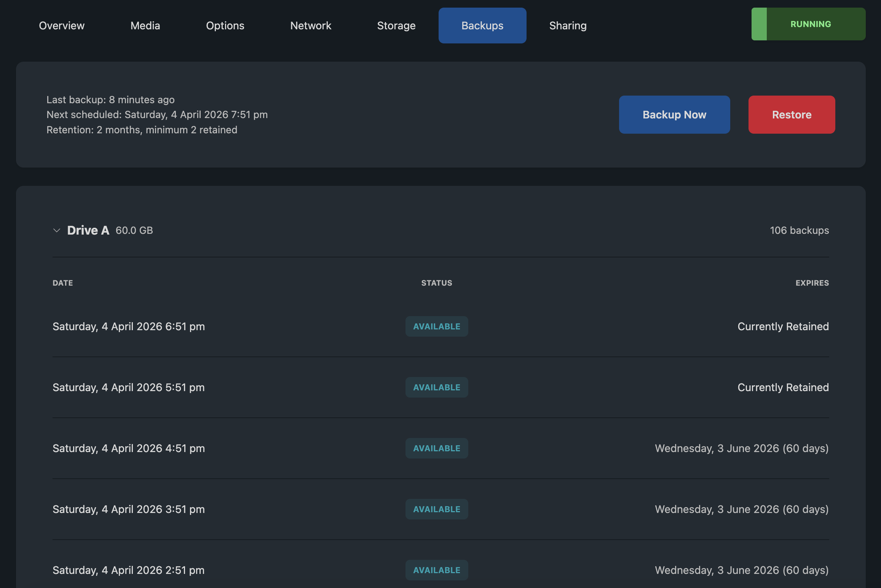The image size is (881, 588).
Task: Switch to the Overview tab
Action: (x=61, y=25)
